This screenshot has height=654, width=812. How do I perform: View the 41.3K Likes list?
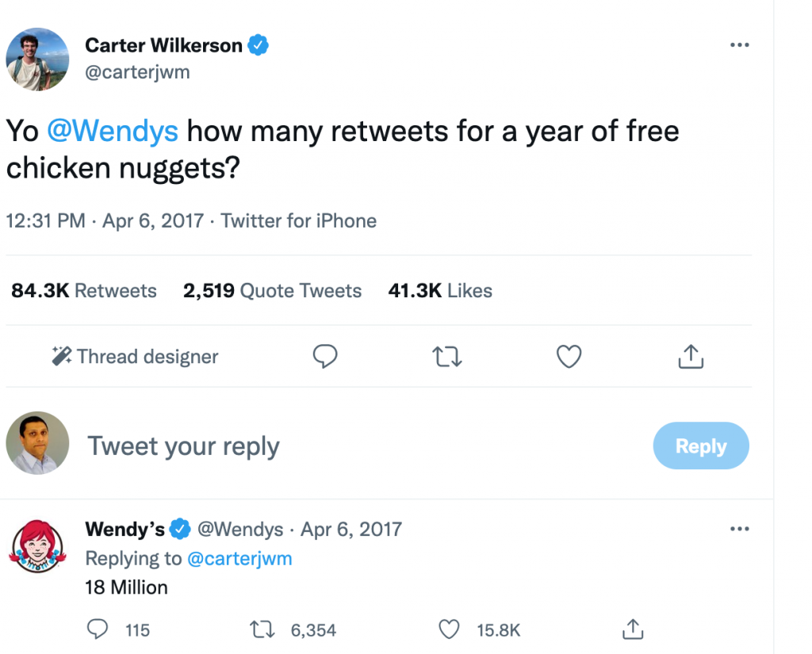click(x=439, y=290)
